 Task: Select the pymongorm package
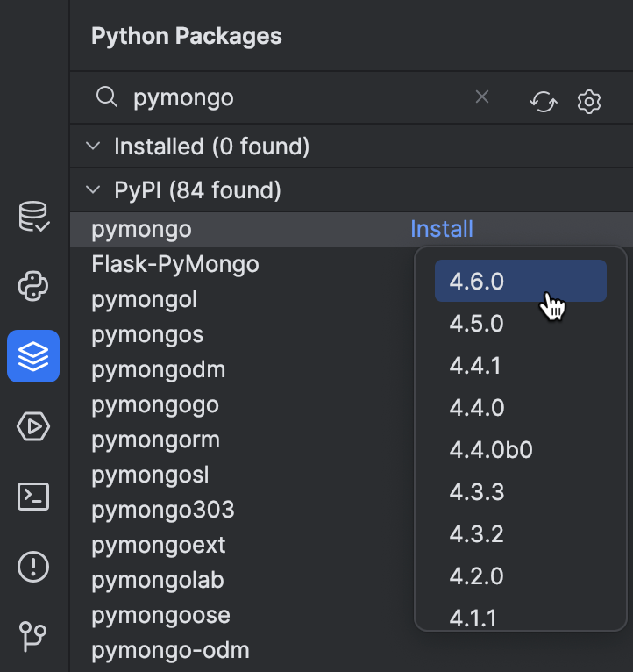click(x=155, y=440)
